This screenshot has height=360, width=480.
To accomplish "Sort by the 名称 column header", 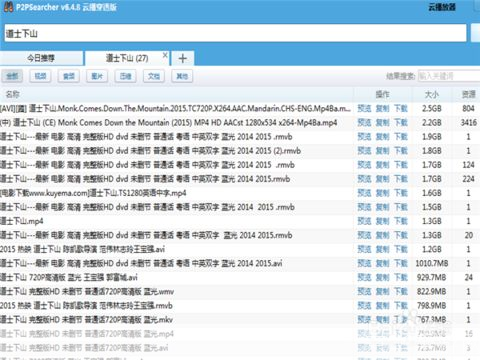I will pyautogui.click(x=13, y=94).
